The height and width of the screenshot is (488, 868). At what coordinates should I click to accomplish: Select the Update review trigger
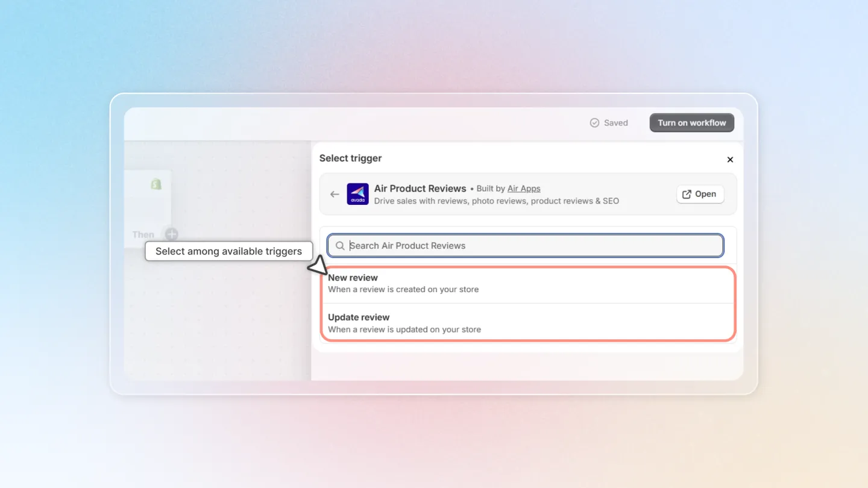pyautogui.click(x=528, y=323)
